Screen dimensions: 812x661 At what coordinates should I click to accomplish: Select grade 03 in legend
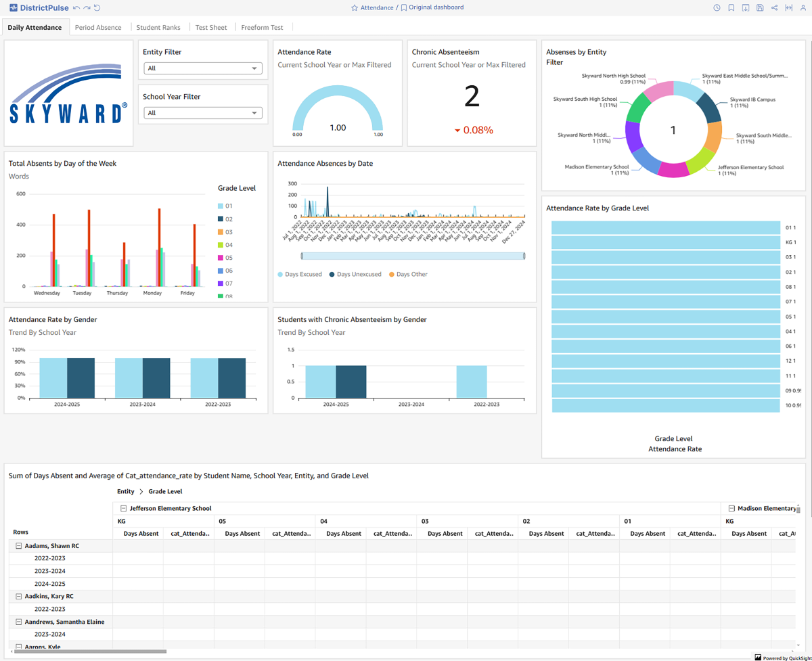[x=225, y=232]
